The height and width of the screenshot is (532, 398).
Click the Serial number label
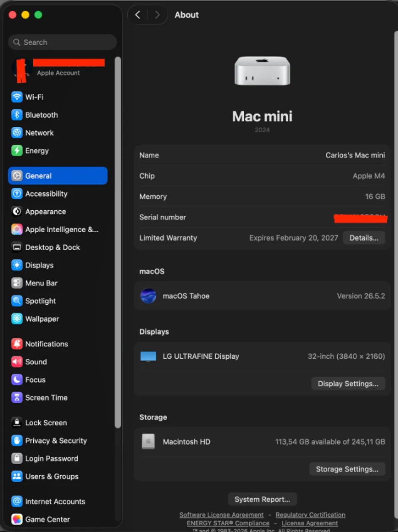coord(163,217)
